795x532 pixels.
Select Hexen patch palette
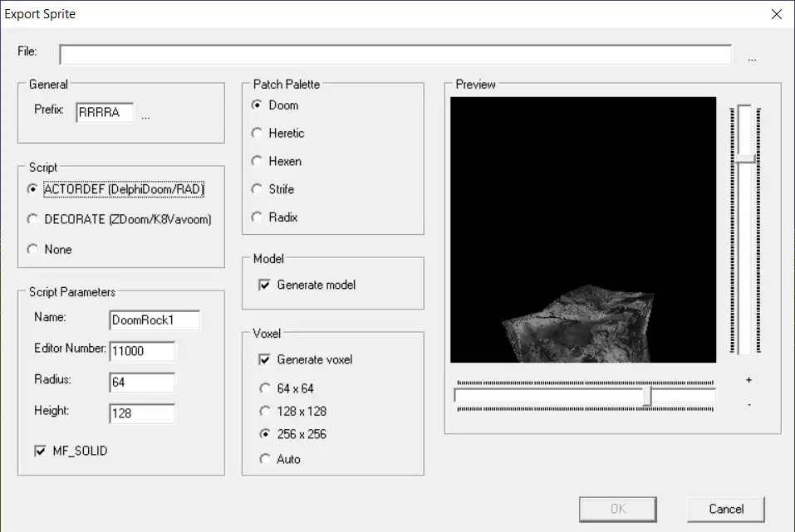[277, 161]
